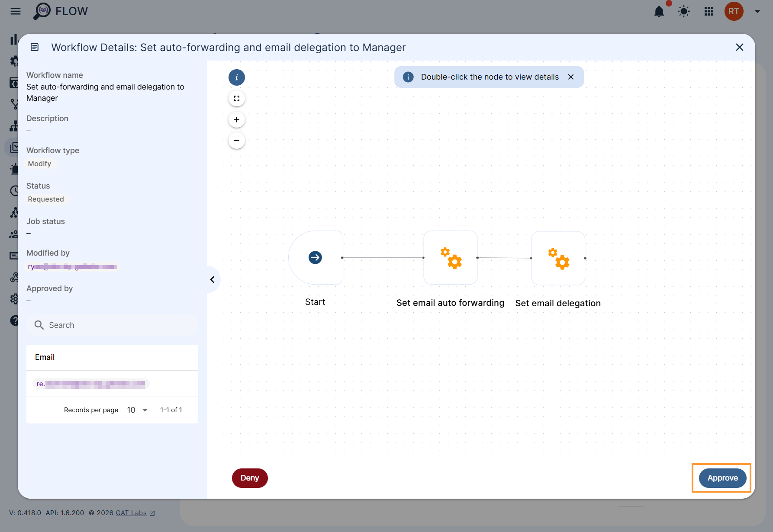Viewport: 773px width, 532px height.
Task: Select the Set email auto forwarding node
Action: tap(450, 258)
